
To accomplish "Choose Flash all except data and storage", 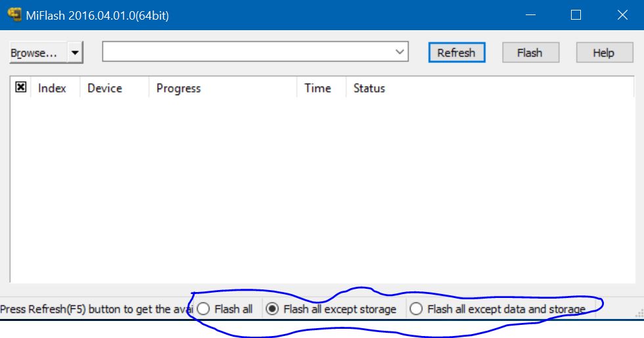I will point(497,309).
